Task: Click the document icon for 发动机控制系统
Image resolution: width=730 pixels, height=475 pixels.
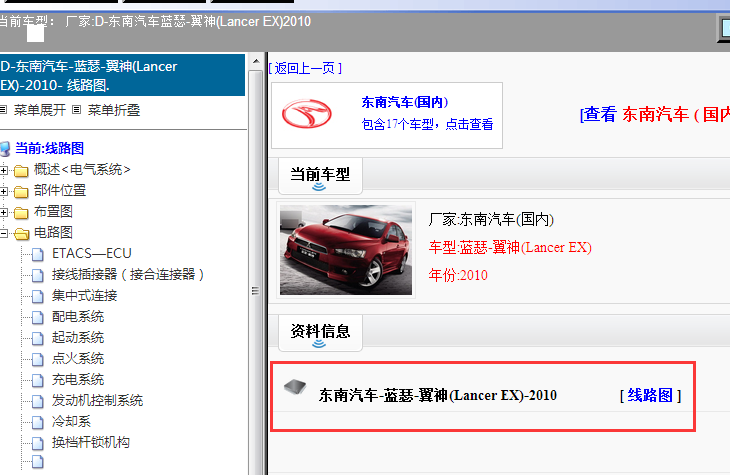Action: click(x=38, y=401)
